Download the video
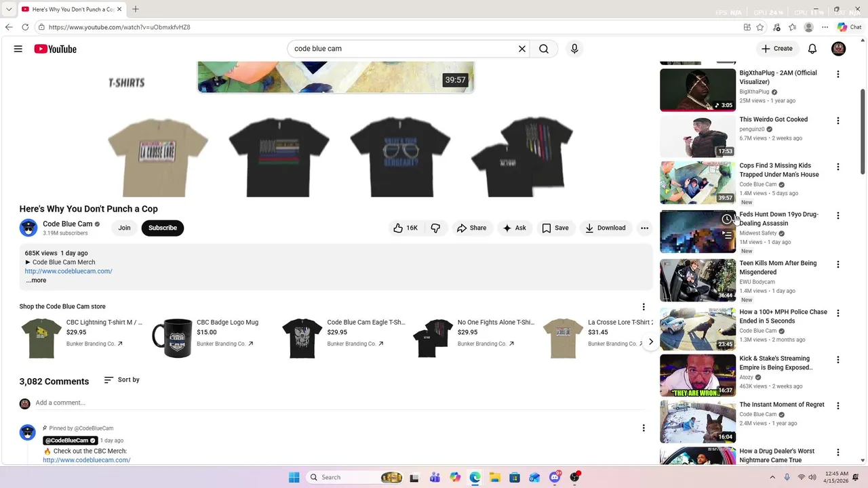868x488 pixels. pyautogui.click(x=606, y=228)
